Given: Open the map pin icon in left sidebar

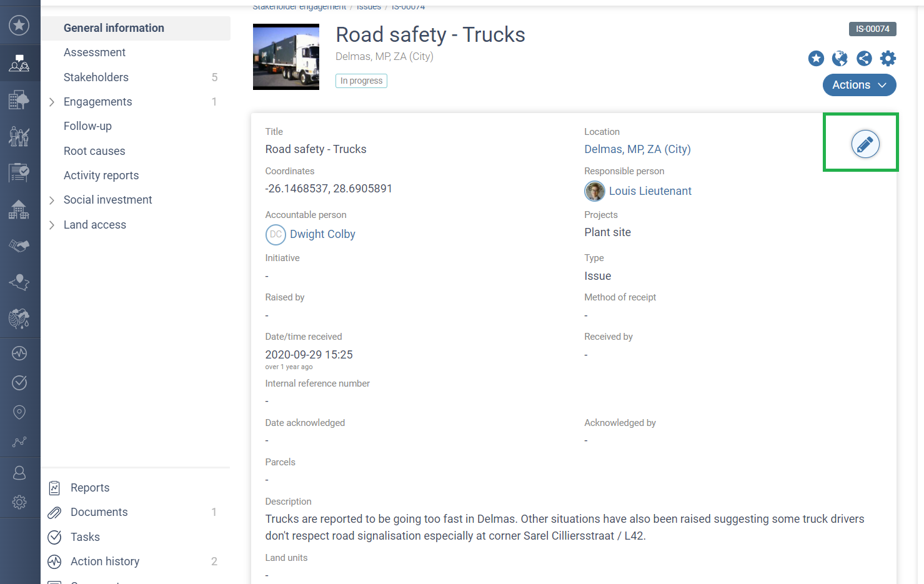Looking at the screenshot, I should [19, 412].
